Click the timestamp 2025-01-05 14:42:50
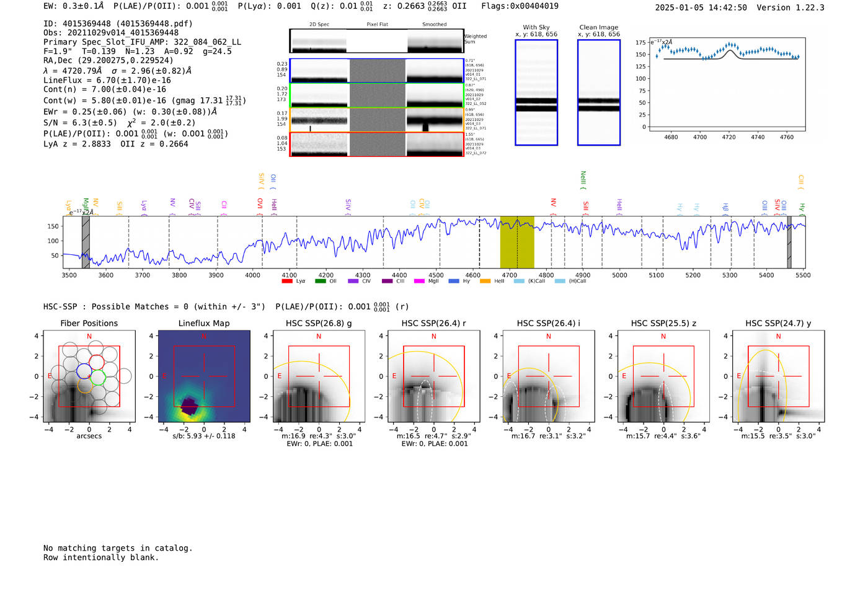The image size is (868, 591). [x=701, y=7]
